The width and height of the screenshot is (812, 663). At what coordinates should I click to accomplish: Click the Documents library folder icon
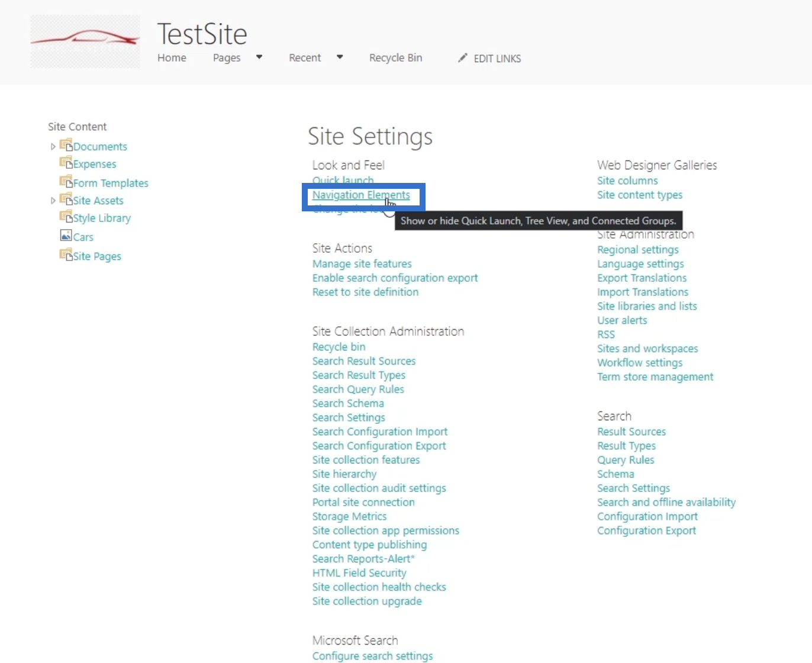coord(66,145)
